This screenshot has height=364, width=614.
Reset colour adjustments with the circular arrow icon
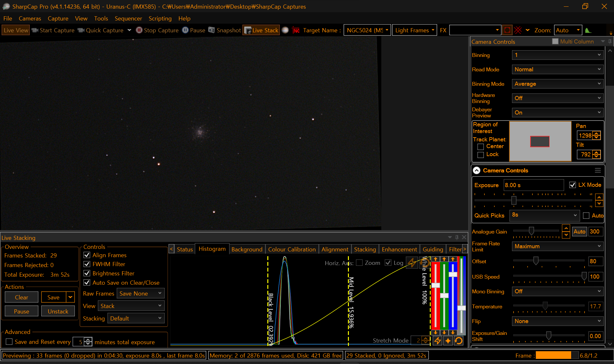[x=459, y=341]
